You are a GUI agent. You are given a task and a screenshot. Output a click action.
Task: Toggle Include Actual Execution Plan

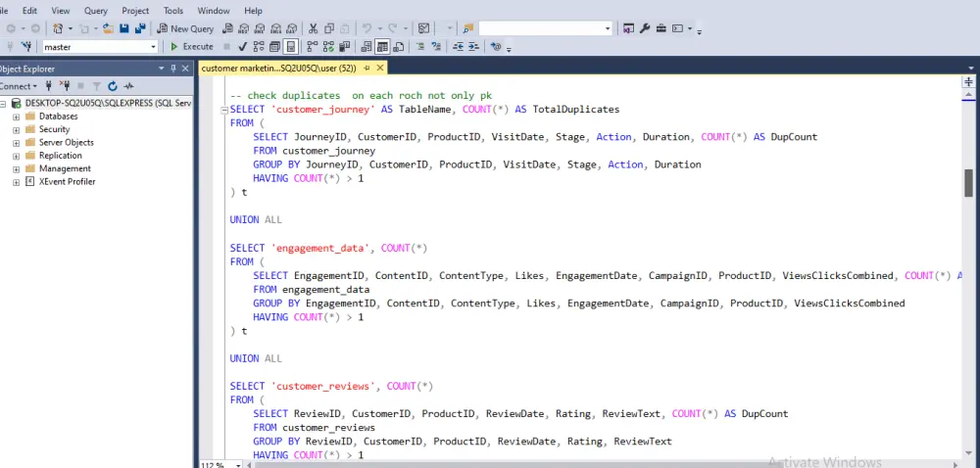pyautogui.click(x=312, y=47)
